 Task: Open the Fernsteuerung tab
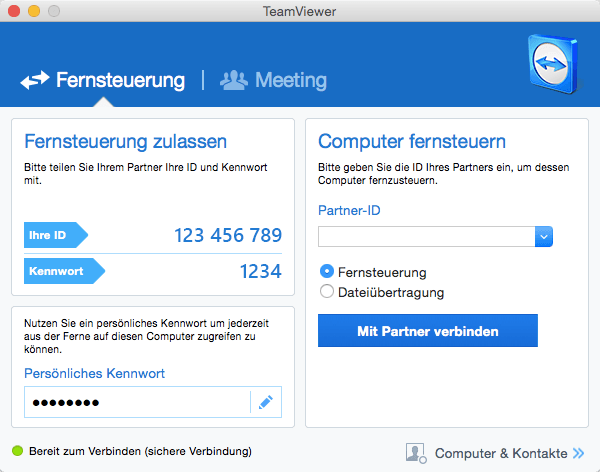coord(103,80)
